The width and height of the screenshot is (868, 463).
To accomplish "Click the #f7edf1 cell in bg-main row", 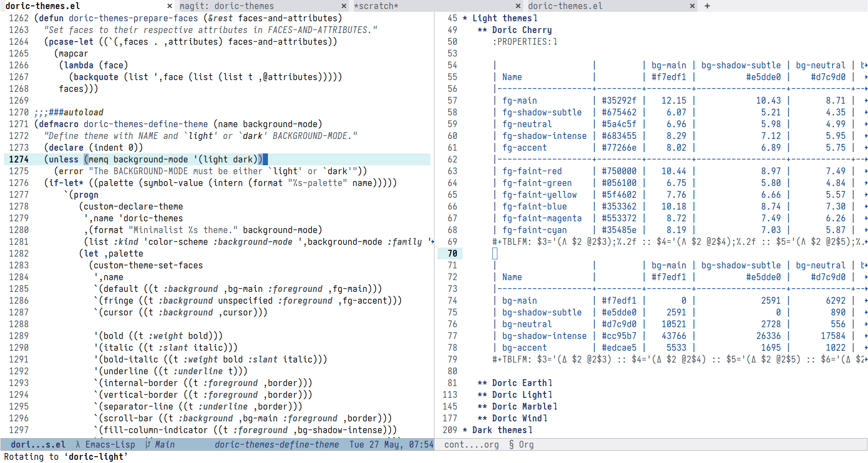I will [619, 301].
